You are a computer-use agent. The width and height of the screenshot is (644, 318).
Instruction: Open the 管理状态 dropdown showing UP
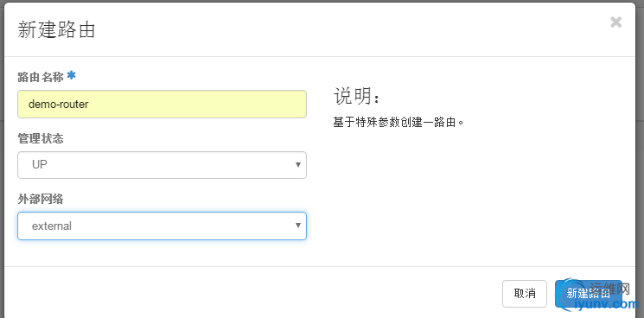[162, 165]
